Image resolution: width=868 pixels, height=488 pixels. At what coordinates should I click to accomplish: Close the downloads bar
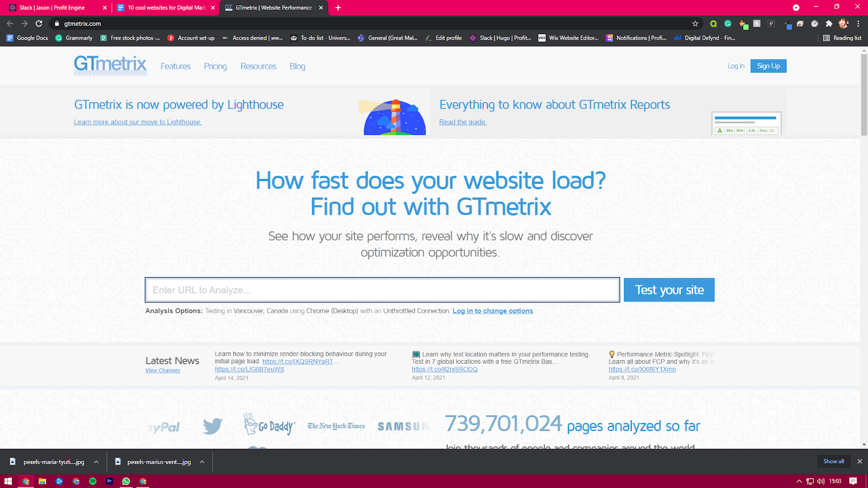pos(859,461)
